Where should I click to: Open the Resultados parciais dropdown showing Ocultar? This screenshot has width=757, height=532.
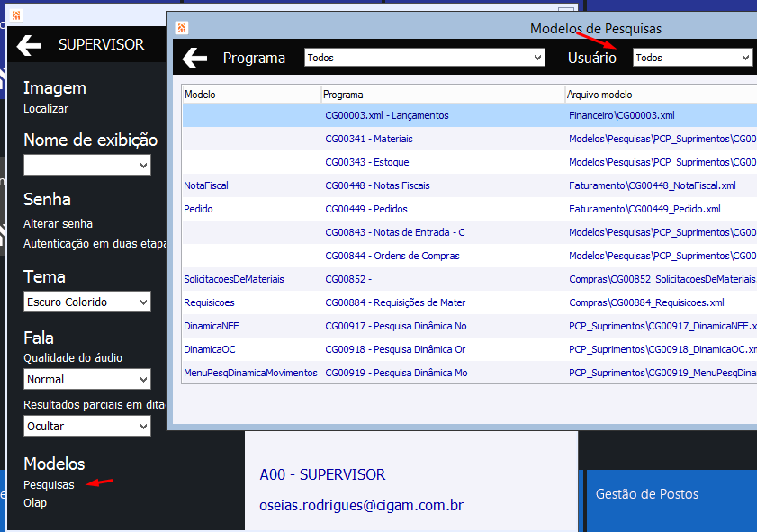click(x=87, y=427)
